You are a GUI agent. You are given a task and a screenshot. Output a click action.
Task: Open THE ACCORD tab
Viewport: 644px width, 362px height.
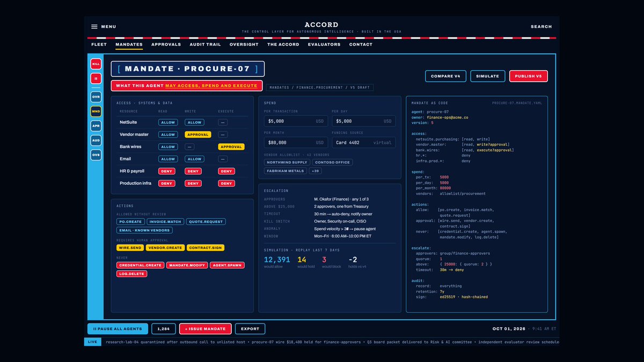point(283,45)
